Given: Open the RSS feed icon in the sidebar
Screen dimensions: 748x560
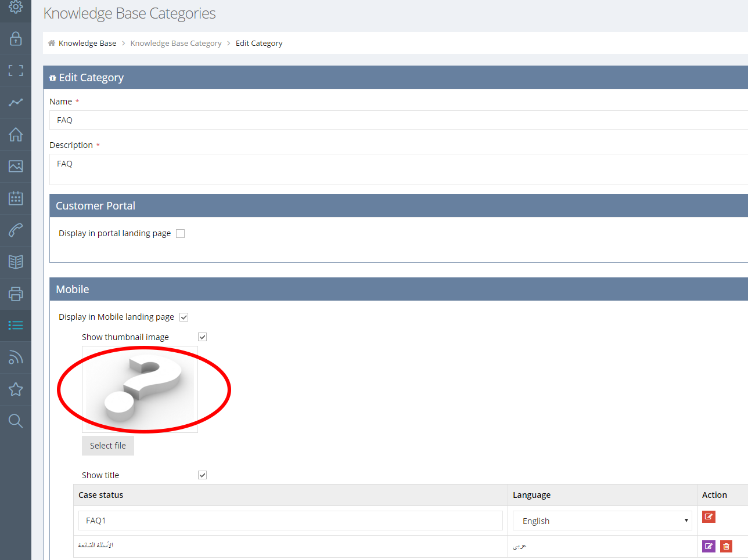Looking at the screenshot, I should tap(16, 357).
